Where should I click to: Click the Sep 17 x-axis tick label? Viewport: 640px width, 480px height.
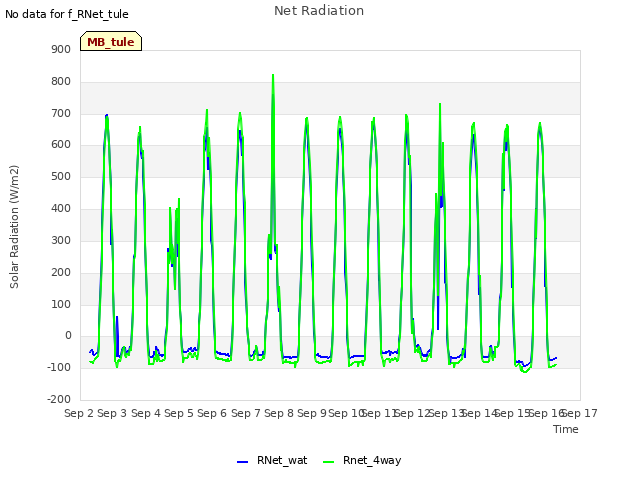pos(580,413)
